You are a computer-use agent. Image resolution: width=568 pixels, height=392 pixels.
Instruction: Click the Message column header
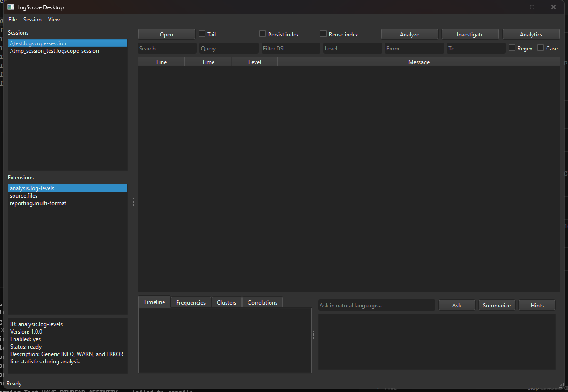419,62
